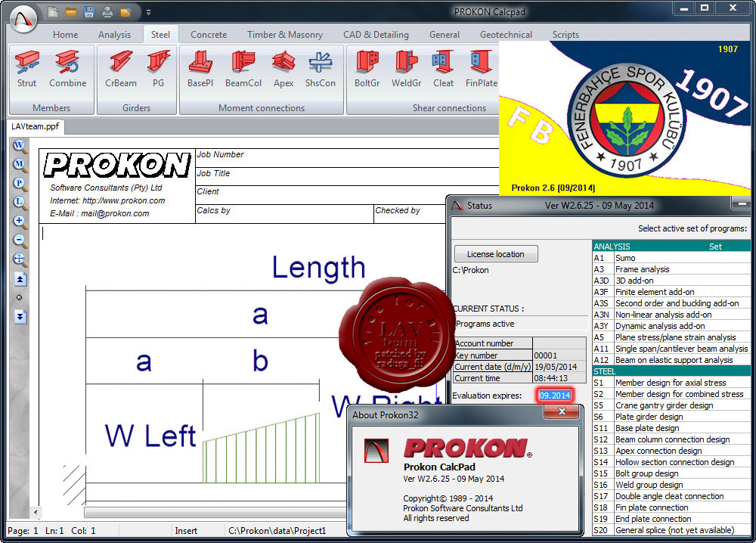Switch to the General ribbon tab
756x543 pixels.
coord(444,35)
